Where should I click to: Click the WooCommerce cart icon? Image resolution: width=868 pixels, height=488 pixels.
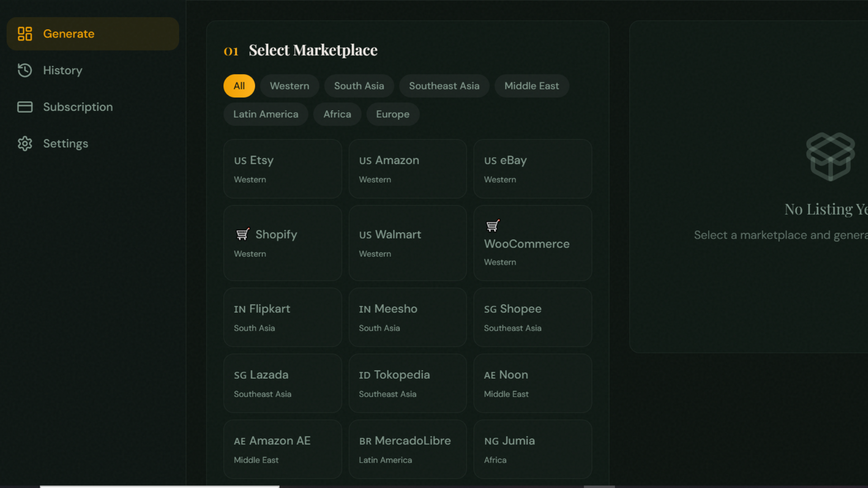[x=493, y=225]
